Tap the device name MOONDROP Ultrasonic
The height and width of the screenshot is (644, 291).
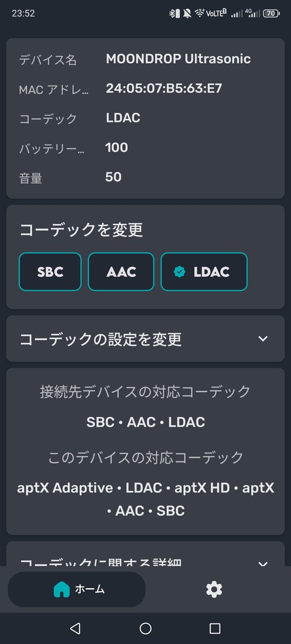178,59
